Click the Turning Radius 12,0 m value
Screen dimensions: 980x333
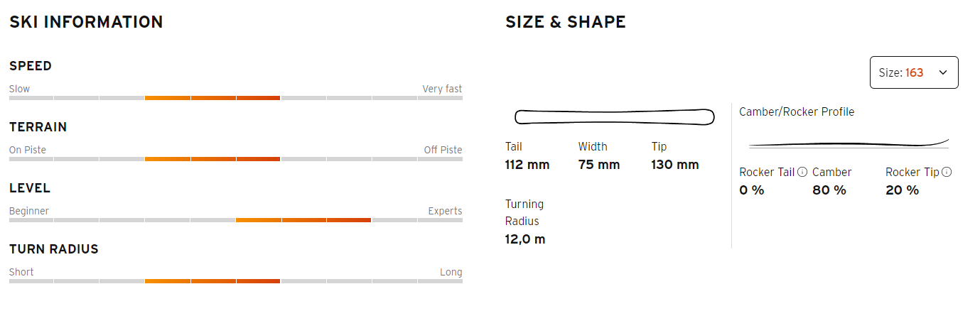coord(525,239)
